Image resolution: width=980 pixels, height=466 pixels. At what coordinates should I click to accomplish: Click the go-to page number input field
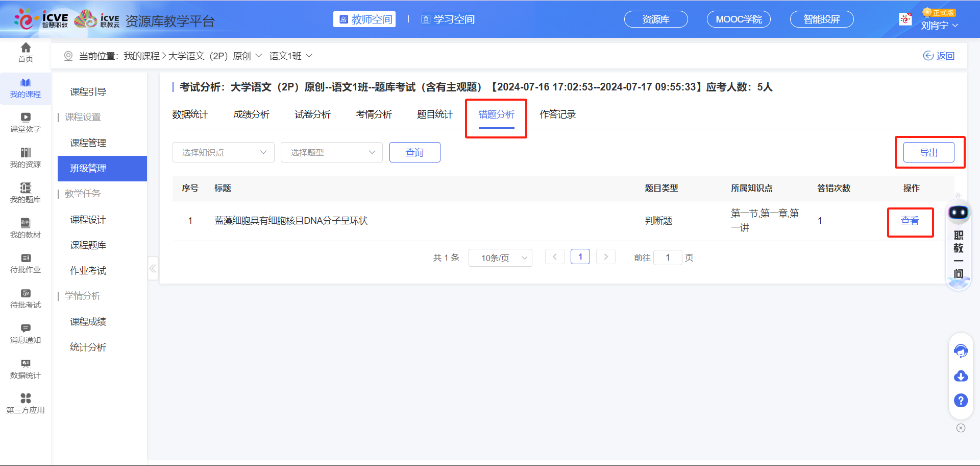pyautogui.click(x=667, y=258)
